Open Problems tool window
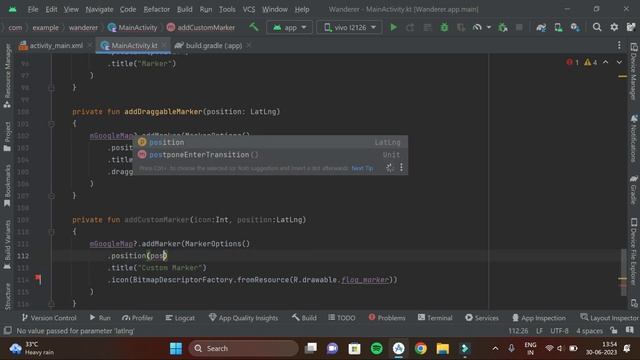This screenshot has height=360, width=640. tap(387, 318)
